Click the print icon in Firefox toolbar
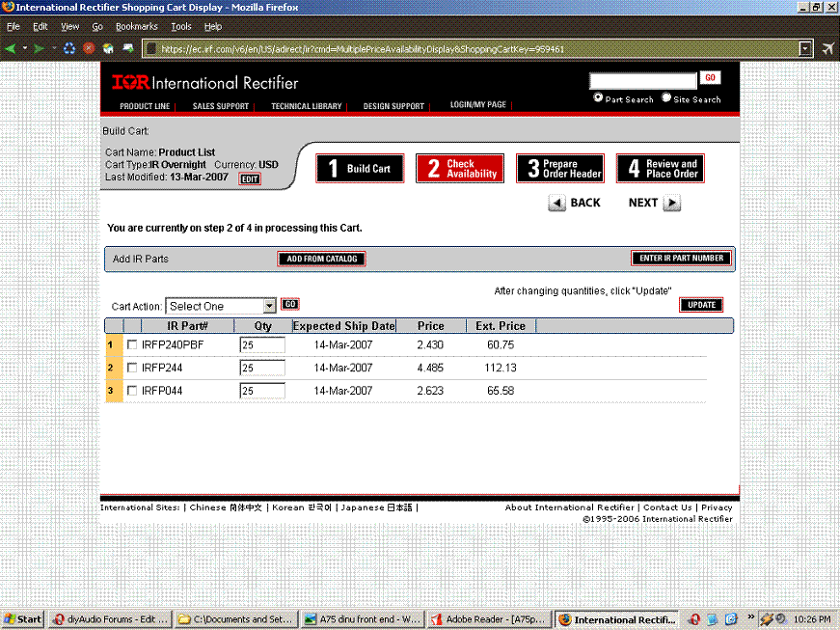This screenshot has width=840, height=630. (x=128, y=49)
